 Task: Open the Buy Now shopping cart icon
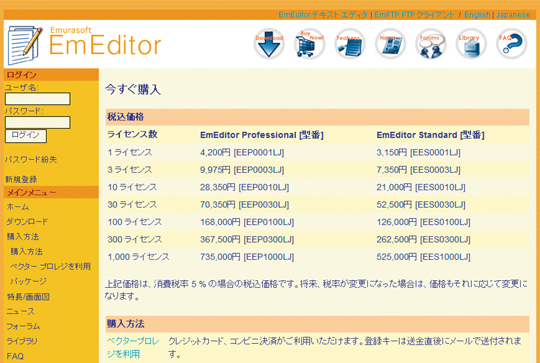(309, 44)
